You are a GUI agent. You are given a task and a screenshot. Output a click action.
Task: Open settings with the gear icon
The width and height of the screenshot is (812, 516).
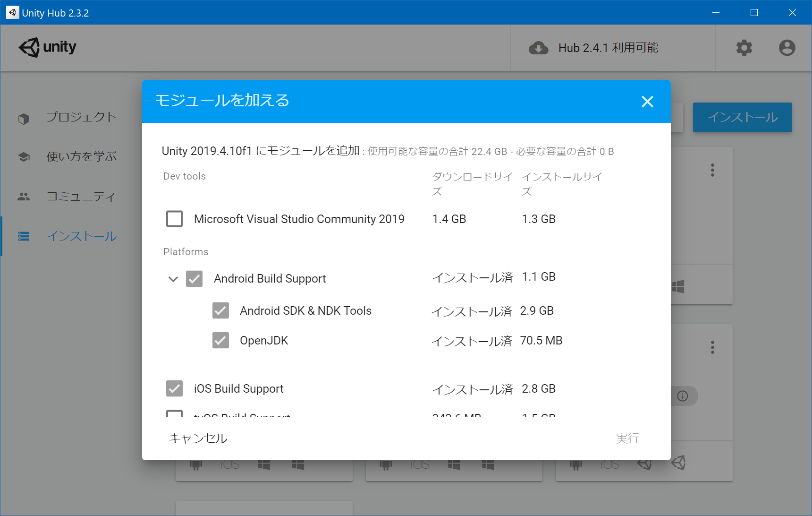(744, 48)
